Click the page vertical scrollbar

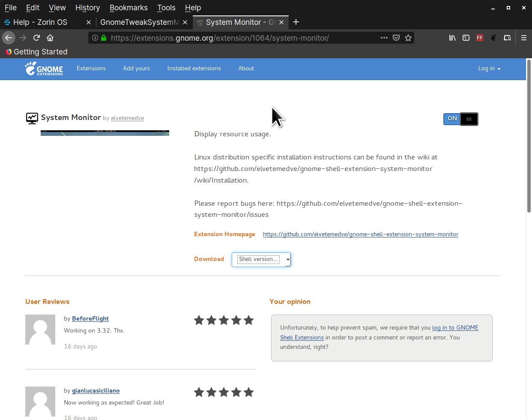point(529,137)
